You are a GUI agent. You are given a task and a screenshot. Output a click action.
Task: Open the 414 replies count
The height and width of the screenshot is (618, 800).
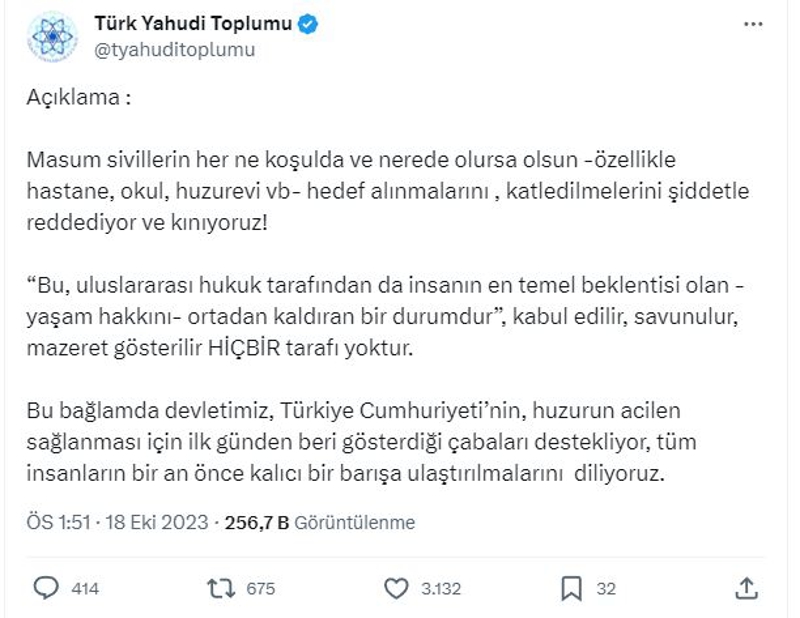[85, 589]
